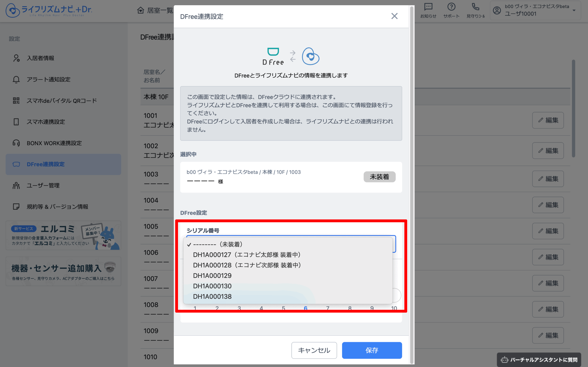Viewport: 588px width, 367px height.
Task: Open アラート通知設定 in sidebar
Action: 63,79
